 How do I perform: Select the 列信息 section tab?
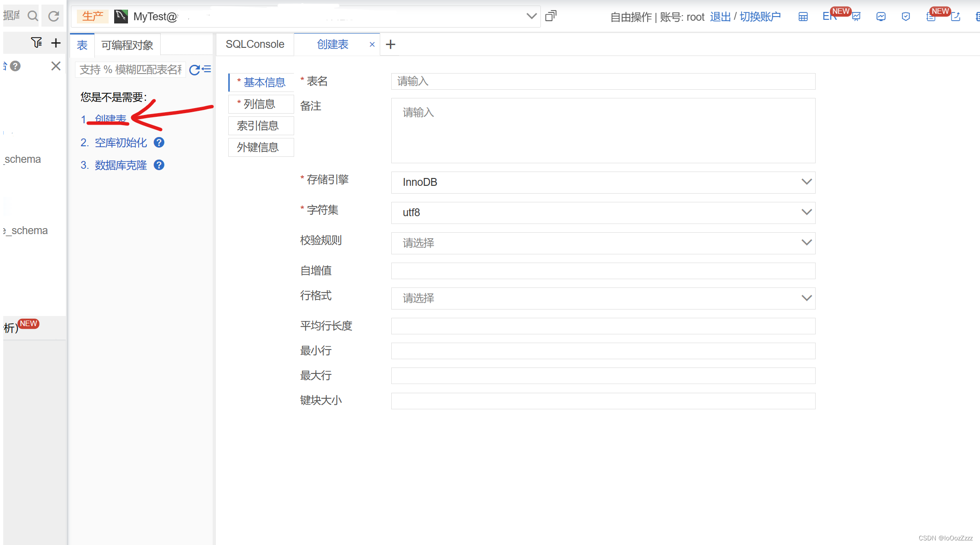click(x=259, y=104)
